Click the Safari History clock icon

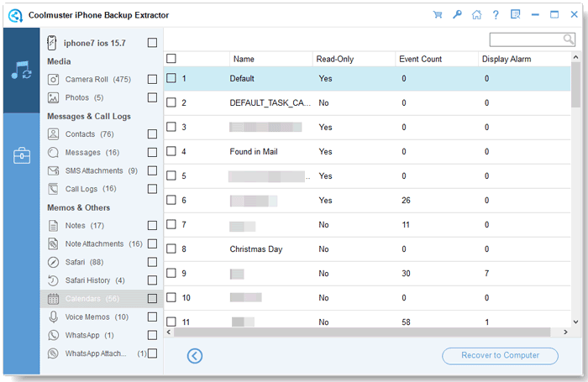(x=53, y=280)
